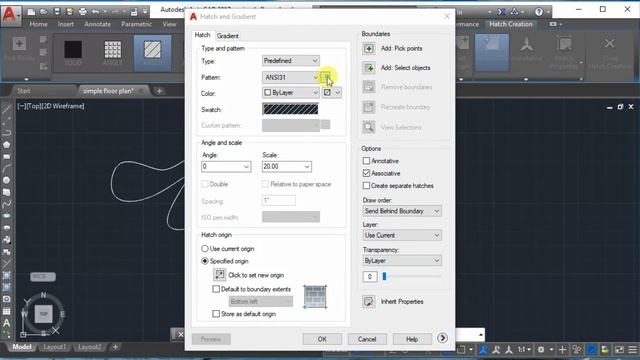Click the Print icon in quick access toolbar

tap(82, 12)
